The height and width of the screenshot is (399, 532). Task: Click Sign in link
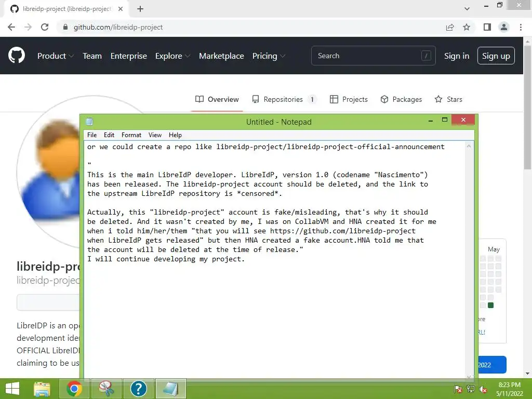457,56
